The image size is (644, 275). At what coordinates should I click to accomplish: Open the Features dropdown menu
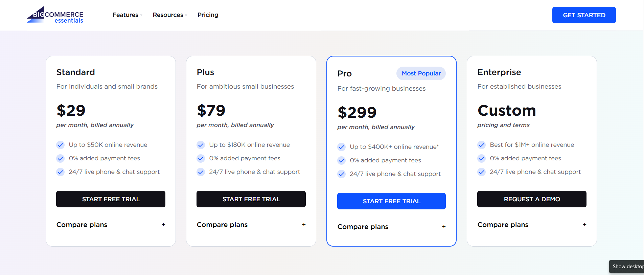[x=127, y=15]
